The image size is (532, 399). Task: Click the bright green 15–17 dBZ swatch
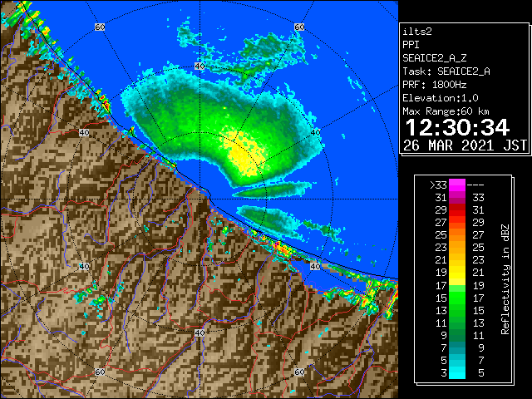[456, 298]
